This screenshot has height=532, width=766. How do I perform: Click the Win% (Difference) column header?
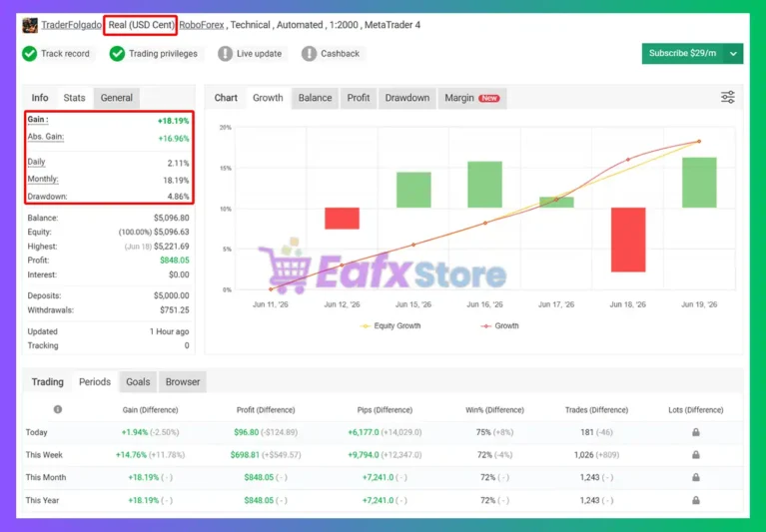495,410
